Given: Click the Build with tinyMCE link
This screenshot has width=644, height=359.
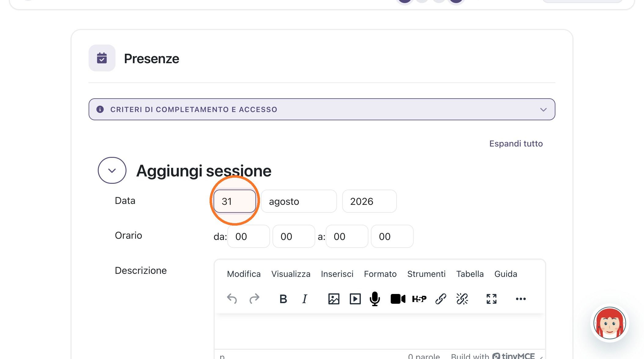Looking at the screenshot, I should point(493,356).
